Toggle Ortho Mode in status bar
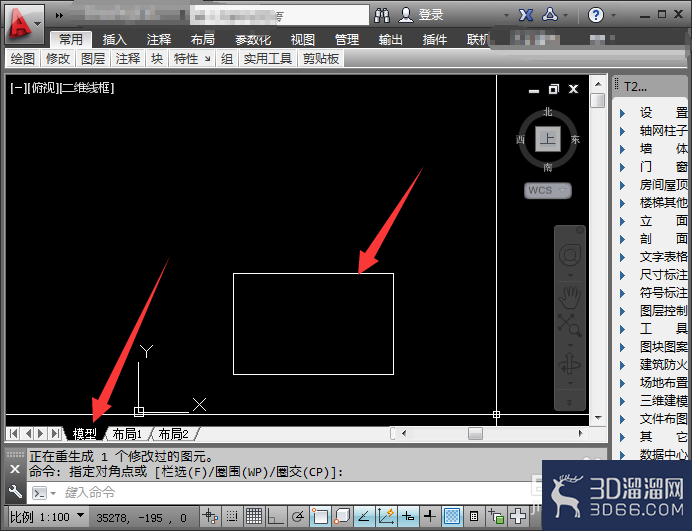Screen dimensions: 692x531 pos(276,516)
